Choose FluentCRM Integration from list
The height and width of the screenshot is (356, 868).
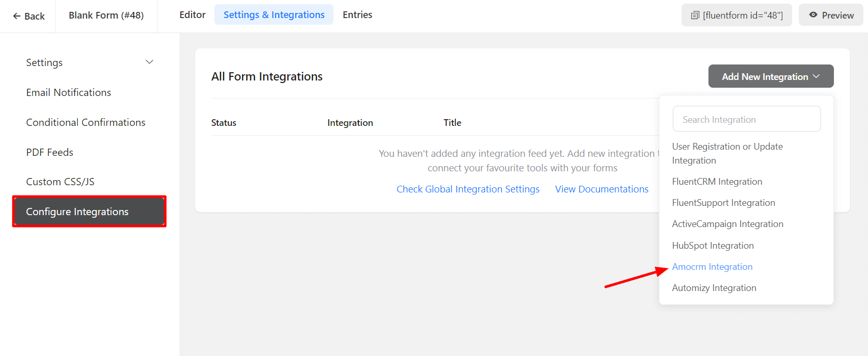(x=717, y=182)
